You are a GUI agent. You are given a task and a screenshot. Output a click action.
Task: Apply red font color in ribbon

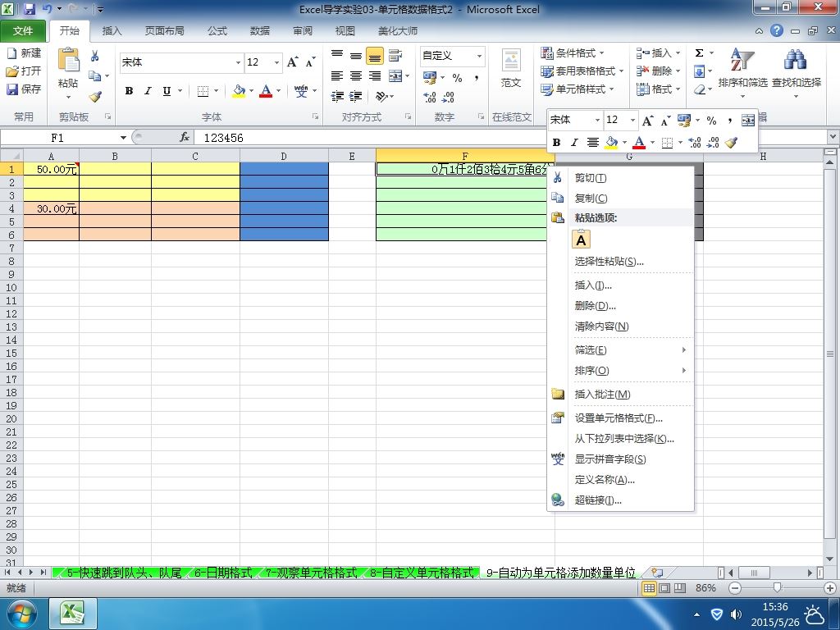(266, 91)
